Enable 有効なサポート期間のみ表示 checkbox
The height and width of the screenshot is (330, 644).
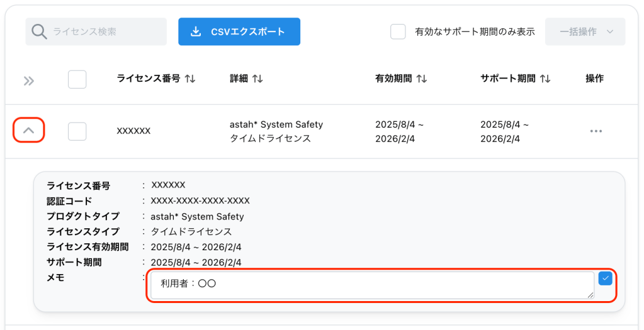coord(398,31)
